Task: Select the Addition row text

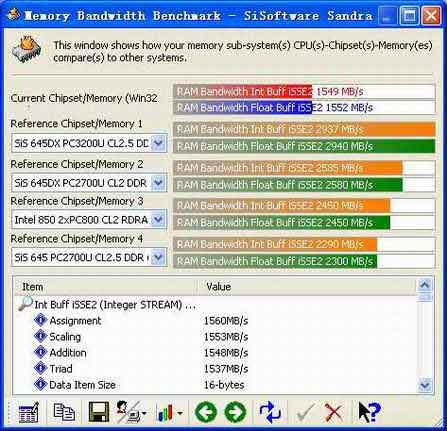Action: pyautogui.click(x=68, y=352)
